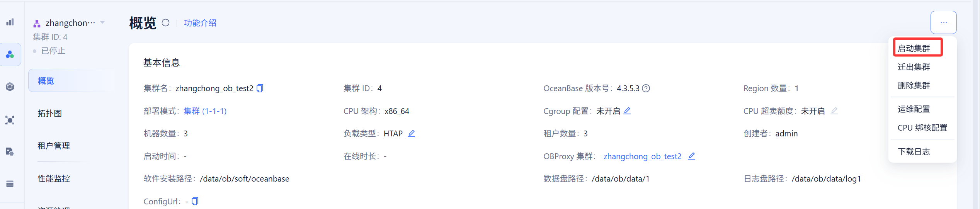Open the 功能介绍 link

tap(200, 23)
